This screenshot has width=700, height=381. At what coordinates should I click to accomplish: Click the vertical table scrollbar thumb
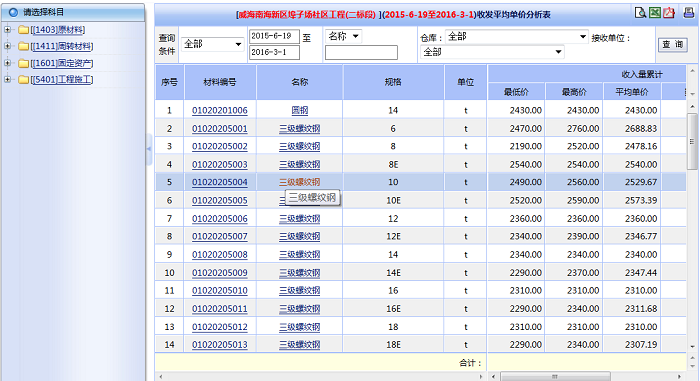coord(692,142)
